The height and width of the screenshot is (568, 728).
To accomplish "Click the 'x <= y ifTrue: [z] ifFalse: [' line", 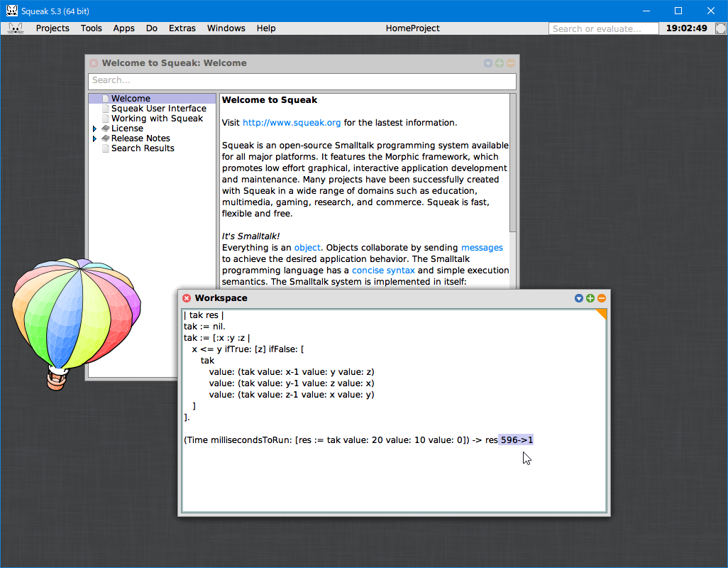I will pos(248,349).
